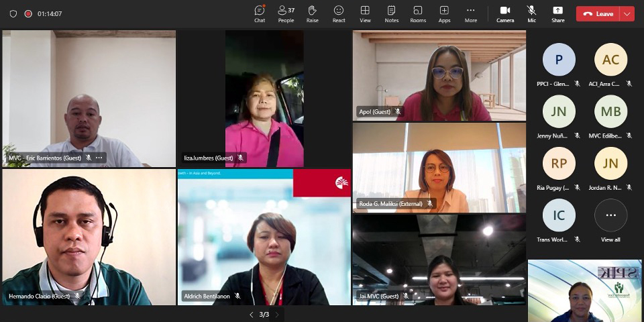Expand the arrow next to Leave
The height and width of the screenshot is (322, 644).
tap(627, 13)
